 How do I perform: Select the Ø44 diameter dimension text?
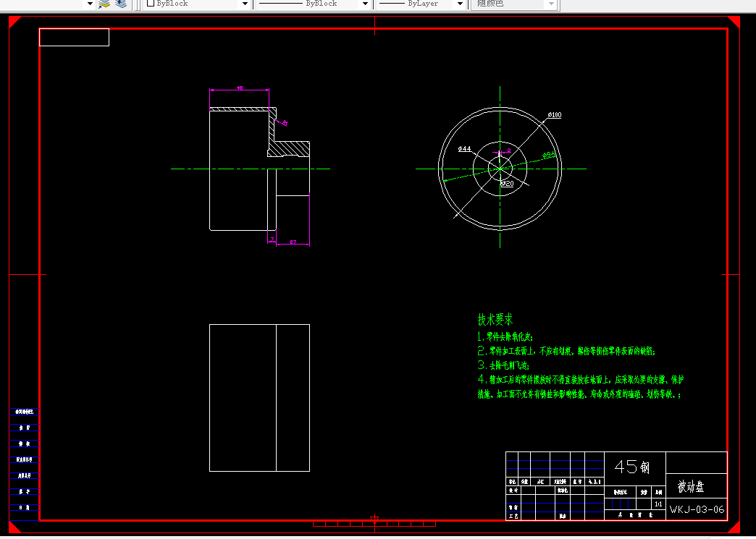click(464, 149)
